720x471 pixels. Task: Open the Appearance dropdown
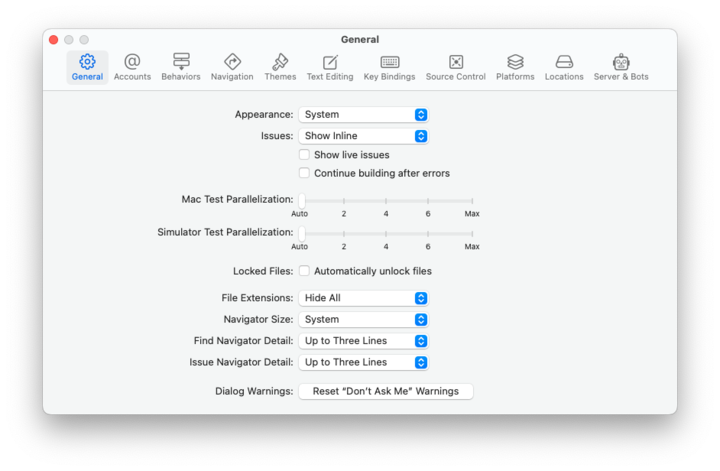pos(363,114)
